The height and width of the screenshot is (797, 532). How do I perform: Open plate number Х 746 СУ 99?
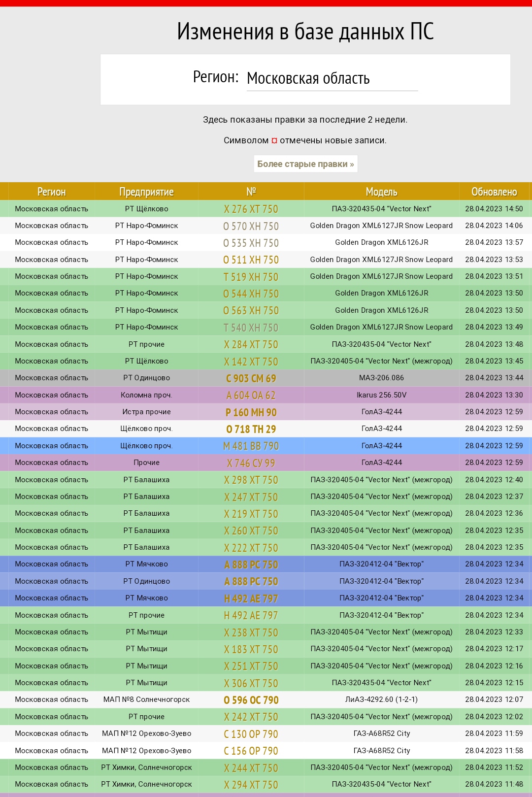click(251, 463)
